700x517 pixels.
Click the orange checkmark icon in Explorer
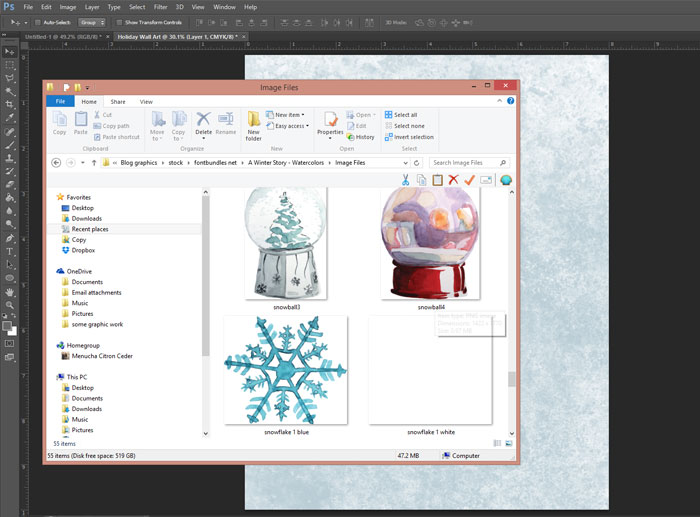(x=469, y=180)
